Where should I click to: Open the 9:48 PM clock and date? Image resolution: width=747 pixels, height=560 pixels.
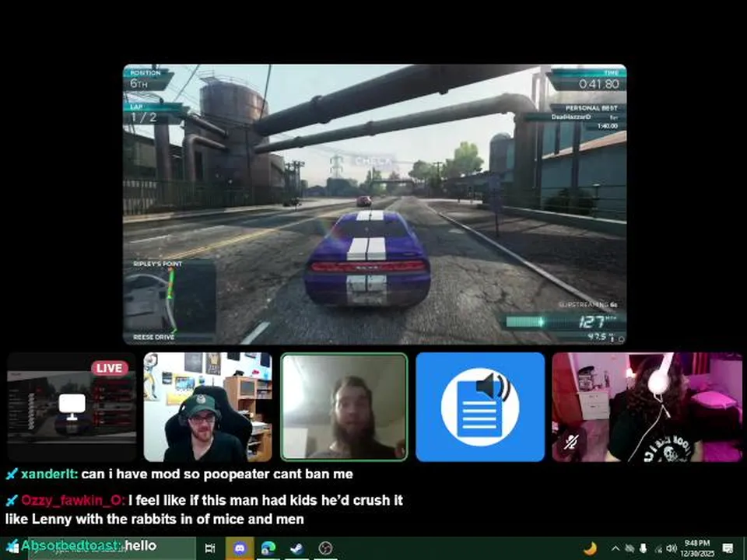pos(697,548)
